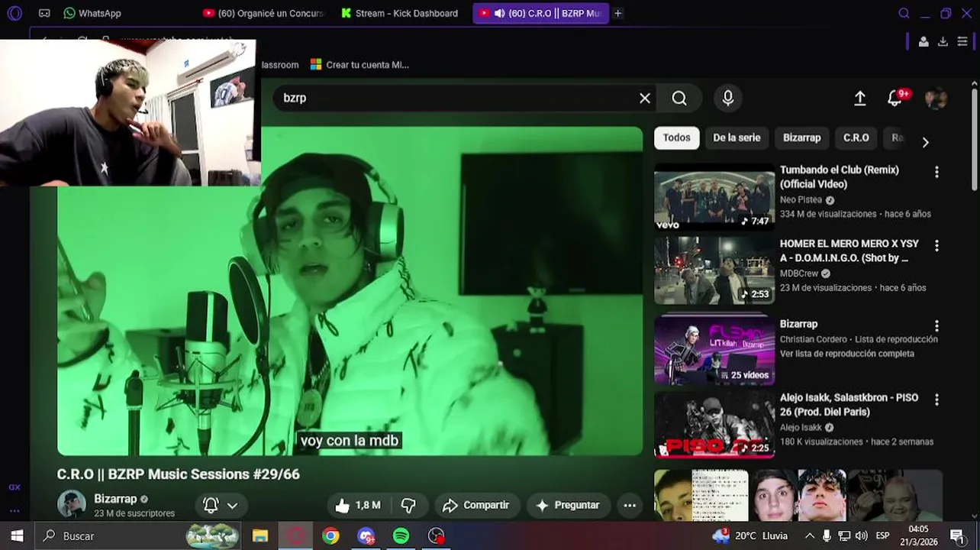Click title Tumbando el Club (Remix) (Official Video)

(x=839, y=176)
